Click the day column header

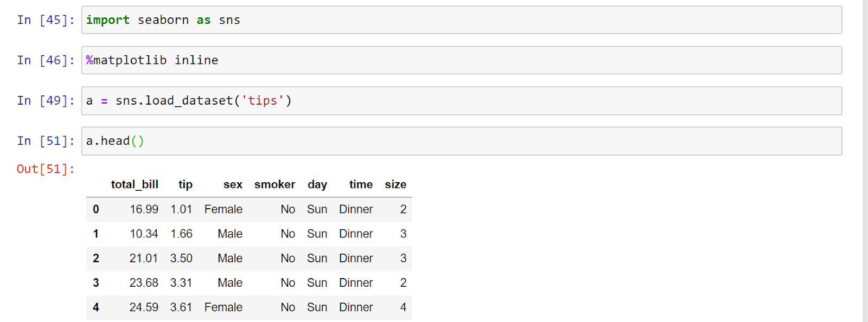pos(317,185)
